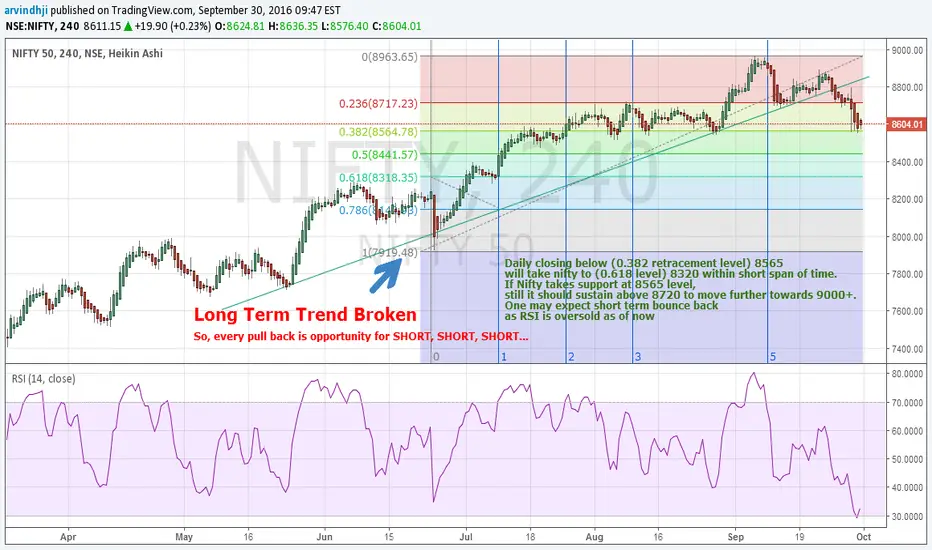Select the 0.5(8441.57) Fibonacci level label
This screenshot has width=932, height=550.
pos(385,155)
